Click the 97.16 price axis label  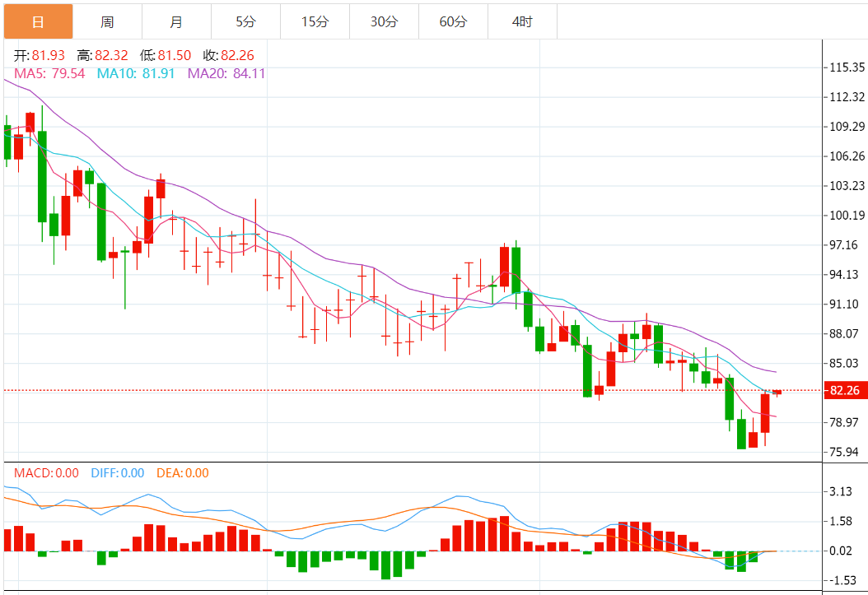[844, 245]
